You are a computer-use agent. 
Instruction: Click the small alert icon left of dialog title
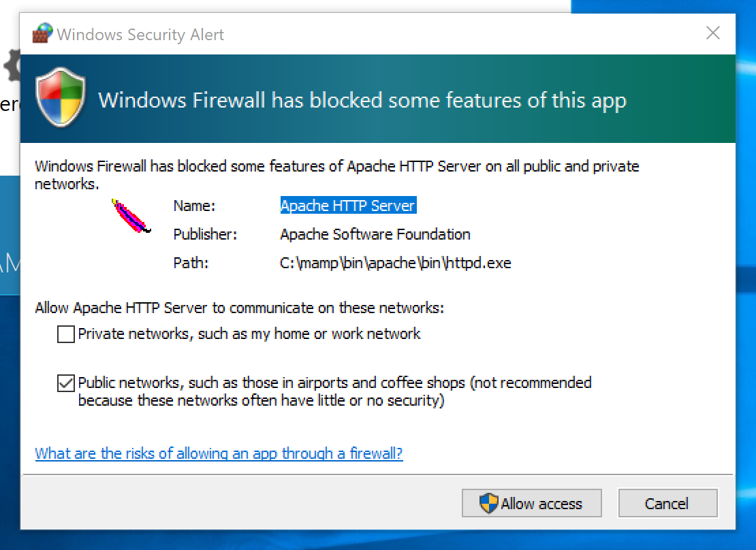pyautogui.click(x=42, y=32)
